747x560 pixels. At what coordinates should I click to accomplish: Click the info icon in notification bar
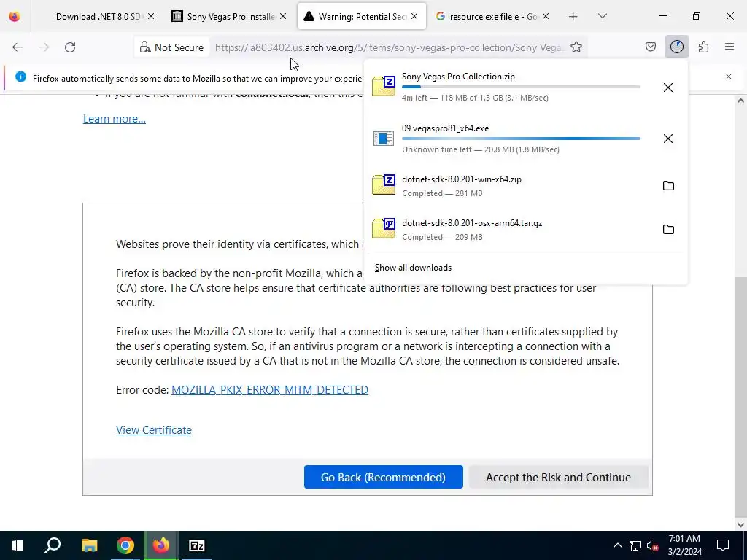point(20,77)
